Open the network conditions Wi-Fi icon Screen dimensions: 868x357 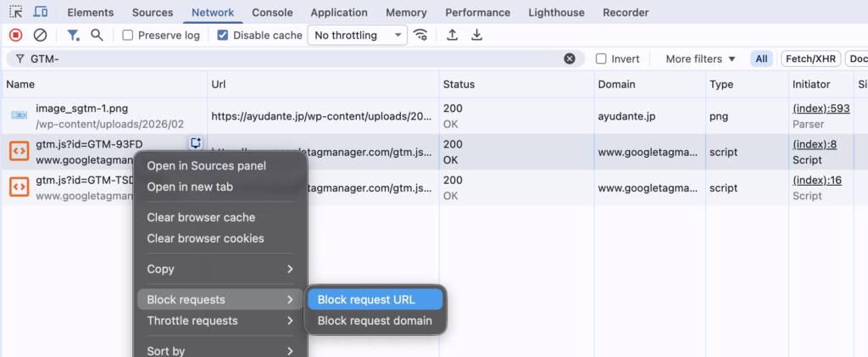tap(420, 35)
